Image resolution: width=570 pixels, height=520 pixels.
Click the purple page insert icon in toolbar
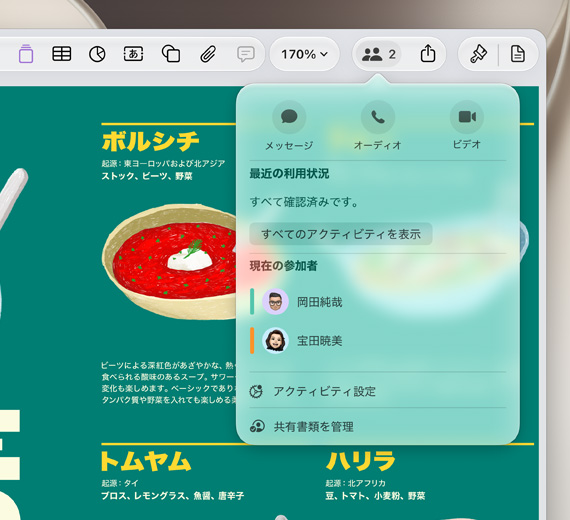tap(26, 54)
